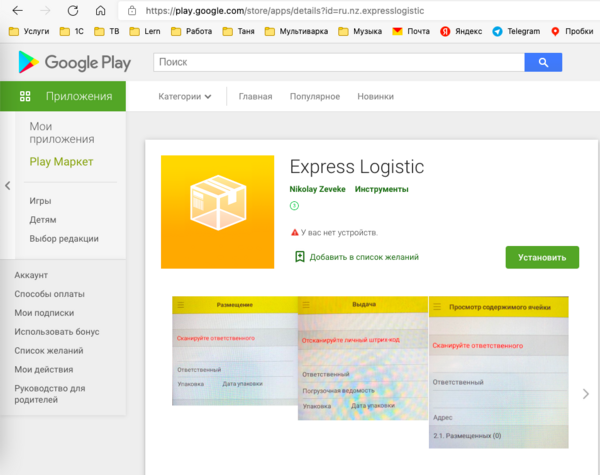Open the Новинки tab
The image size is (600, 475).
375,97
